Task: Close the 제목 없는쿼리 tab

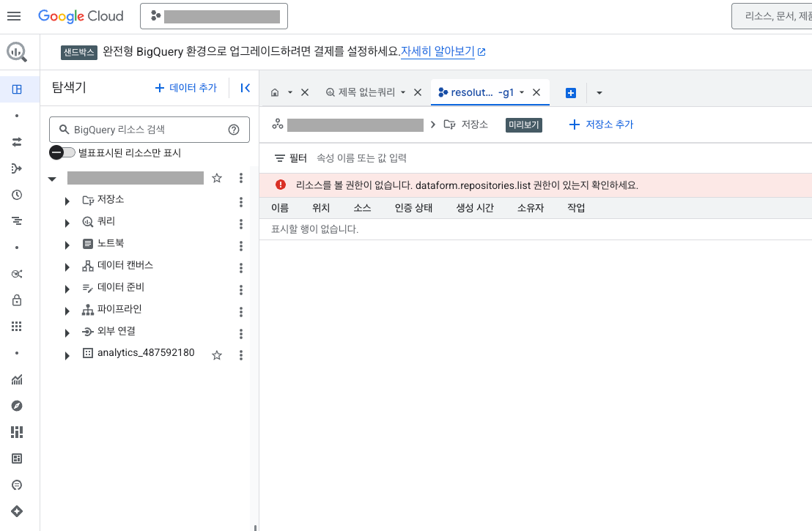Action: coord(418,92)
